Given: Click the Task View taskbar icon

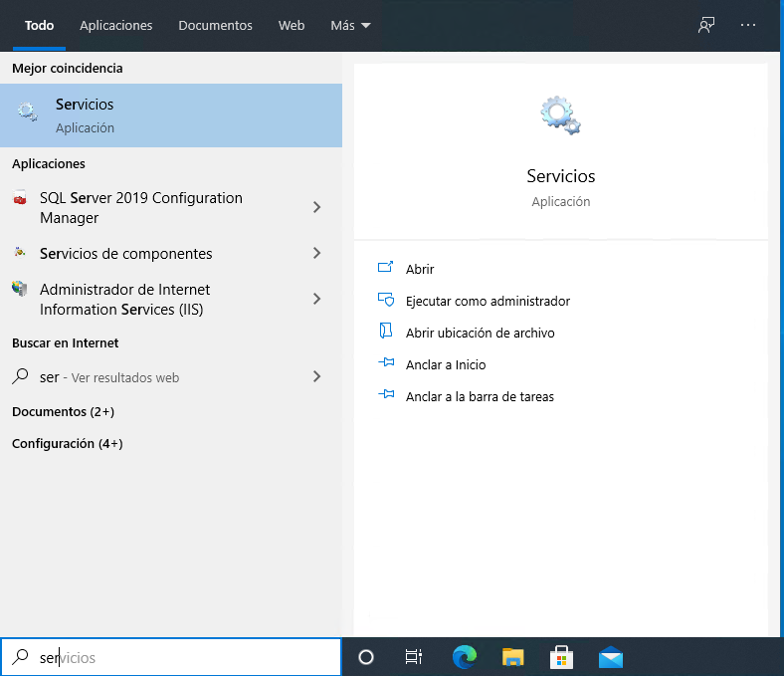Looking at the screenshot, I should coord(414,657).
